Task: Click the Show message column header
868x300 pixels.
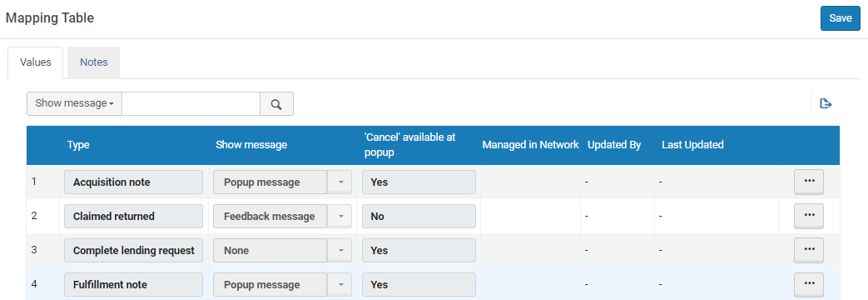Action: click(x=251, y=145)
